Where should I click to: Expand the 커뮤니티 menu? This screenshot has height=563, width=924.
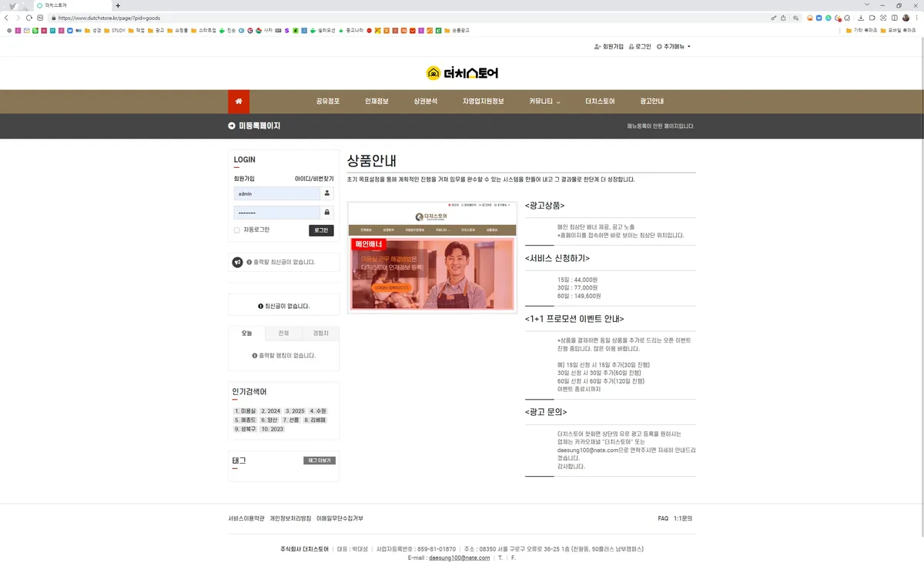[544, 102]
